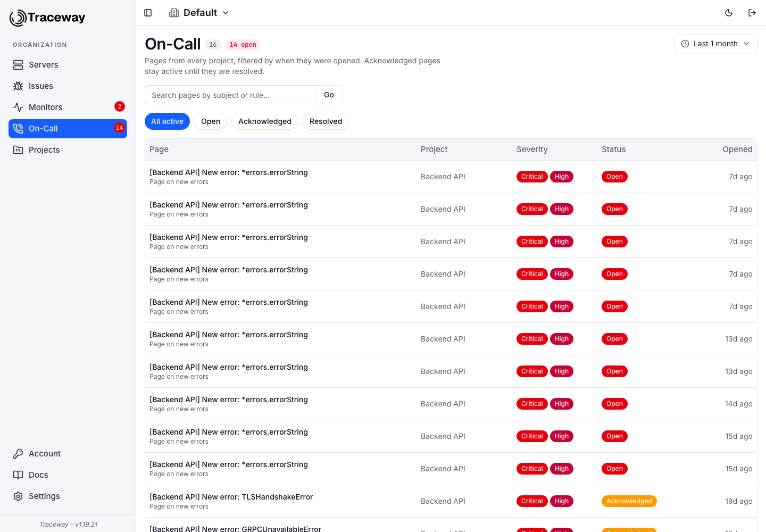Click the clock icon in date range
Image resolution: width=766 pixels, height=532 pixels.
[685, 44]
